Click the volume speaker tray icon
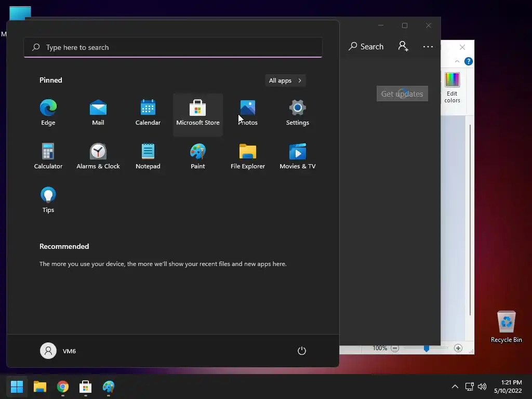Image resolution: width=532 pixels, height=399 pixels. pos(482,387)
